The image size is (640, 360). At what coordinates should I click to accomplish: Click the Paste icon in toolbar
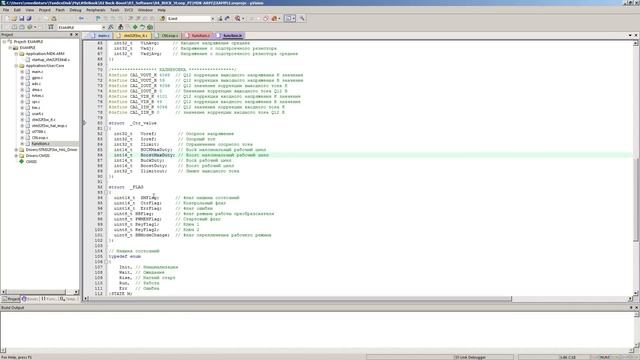[x=53, y=18]
